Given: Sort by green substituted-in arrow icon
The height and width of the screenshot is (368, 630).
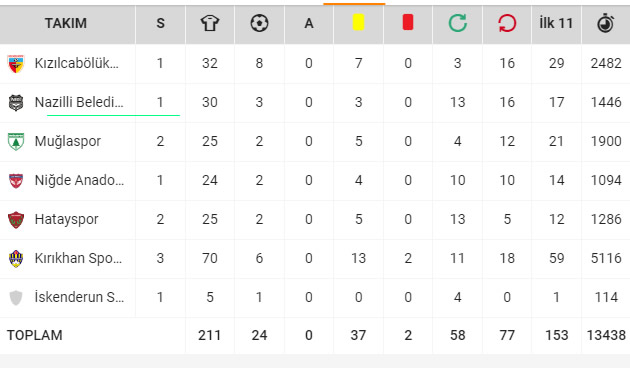Looking at the screenshot, I should (x=458, y=23).
